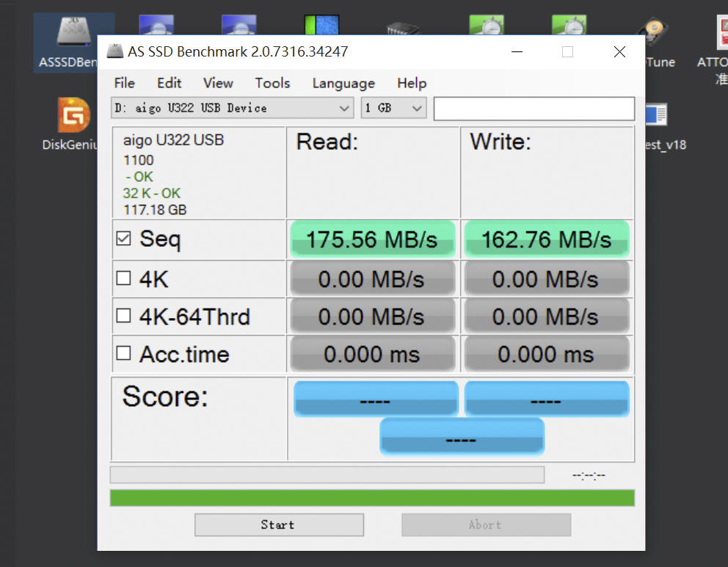Click the 4K-64Thrd write 0.00 MB/s value

coord(547,317)
